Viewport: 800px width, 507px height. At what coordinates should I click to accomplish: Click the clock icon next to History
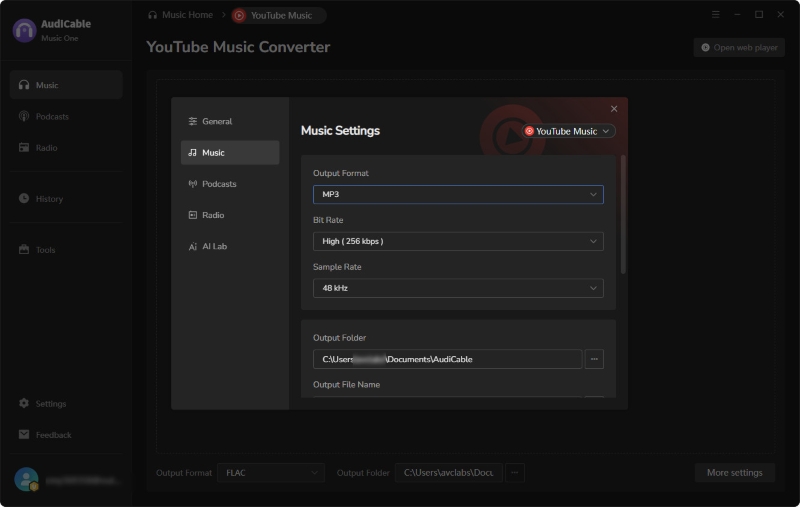(x=24, y=198)
